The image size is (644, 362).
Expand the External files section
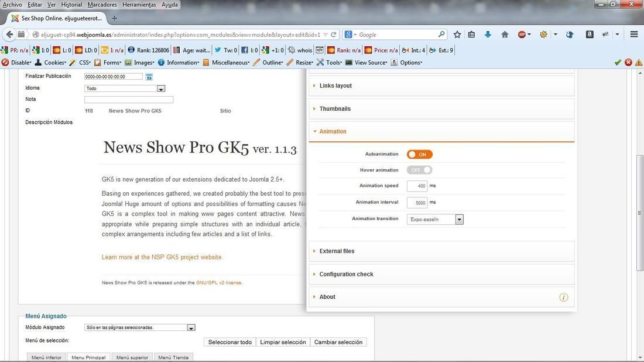[441, 251]
